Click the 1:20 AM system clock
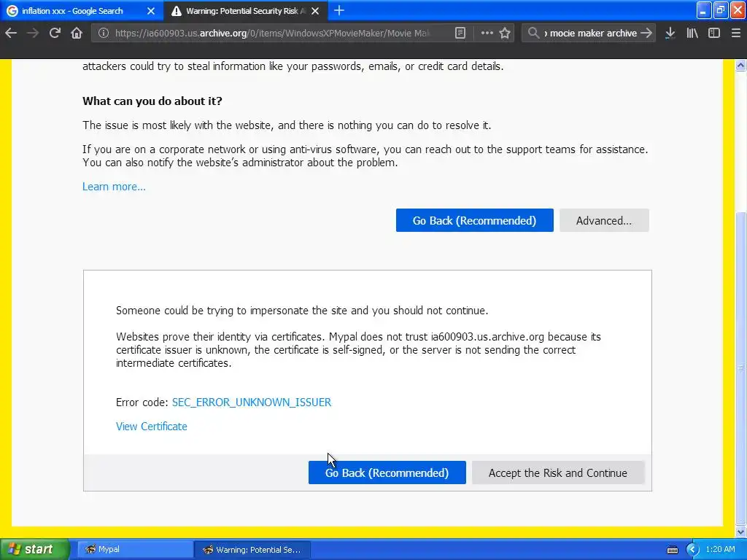The image size is (747, 560). (720, 550)
